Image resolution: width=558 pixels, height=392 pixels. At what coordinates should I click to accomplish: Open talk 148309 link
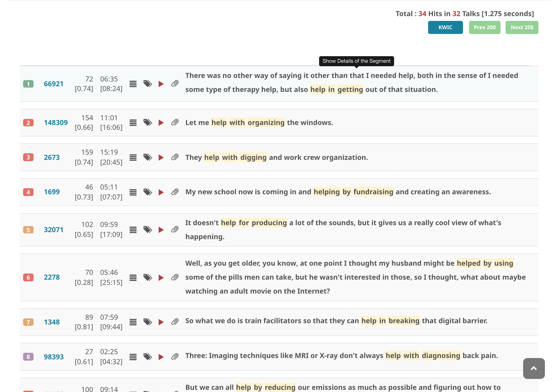[x=56, y=123]
